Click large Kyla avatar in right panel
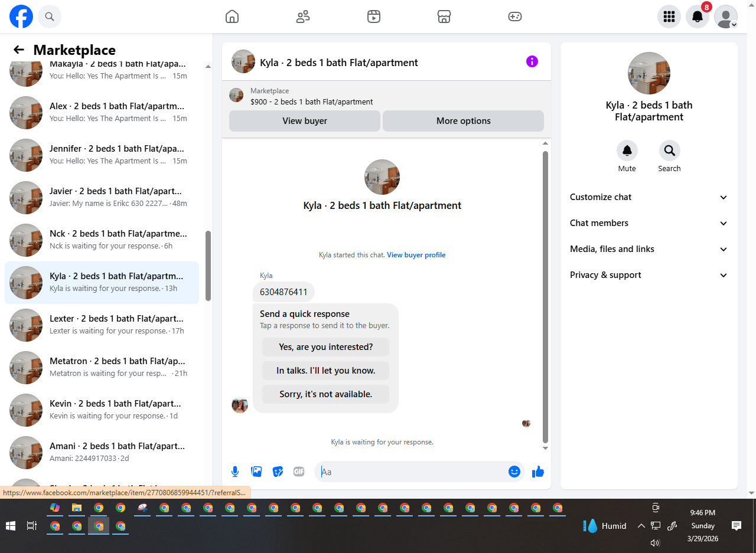This screenshot has height=553, width=756. tap(649, 73)
